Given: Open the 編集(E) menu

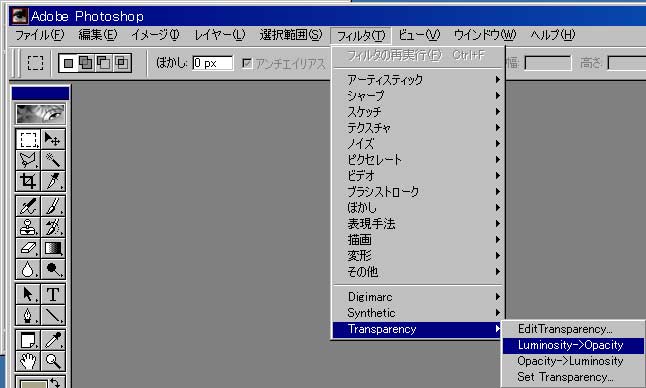Looking at the screenshot, I should (x=98, y=35).
